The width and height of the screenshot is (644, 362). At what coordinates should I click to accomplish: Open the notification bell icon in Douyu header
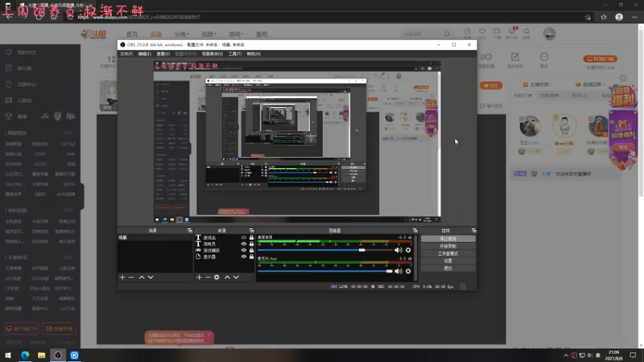(x=526, y=31)
